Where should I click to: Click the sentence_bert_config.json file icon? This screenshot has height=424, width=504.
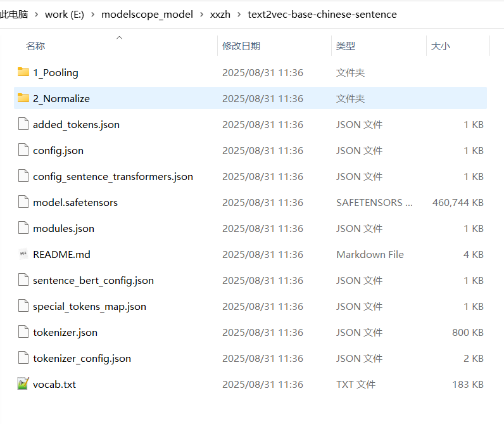[23, 280]
